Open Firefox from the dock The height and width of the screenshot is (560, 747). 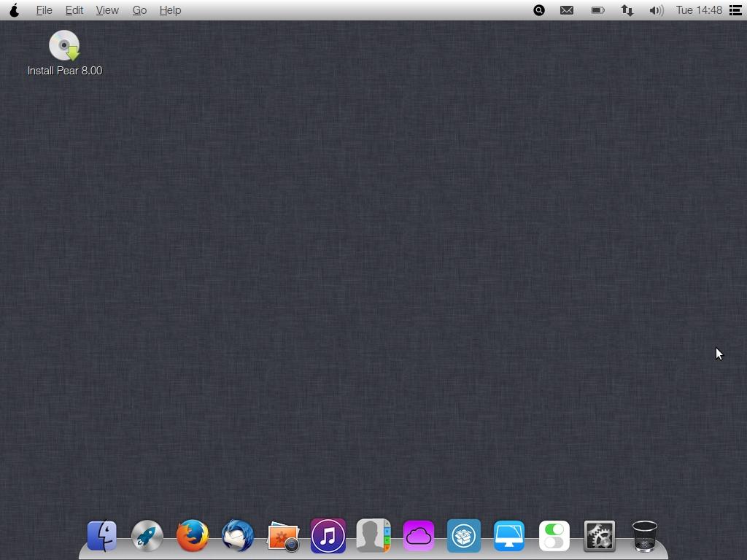click(193, 536)
